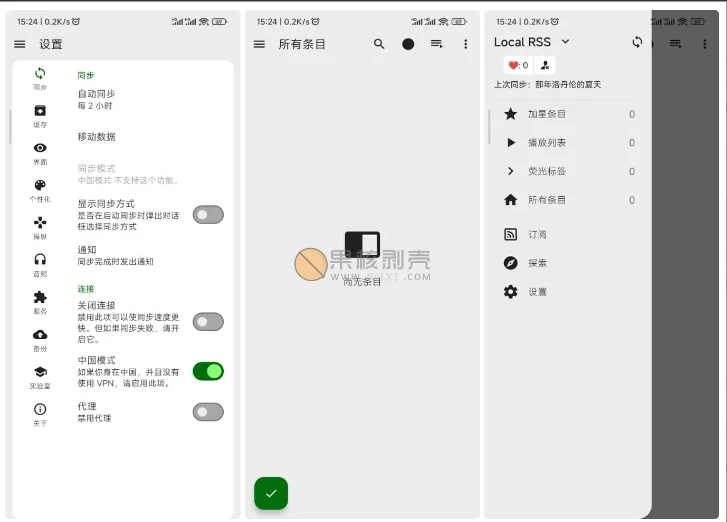Screen dimensions: 727x522
Task: Click the sync refresh icon in drawer
Action: pyautogui.click(x=637, y=42)
